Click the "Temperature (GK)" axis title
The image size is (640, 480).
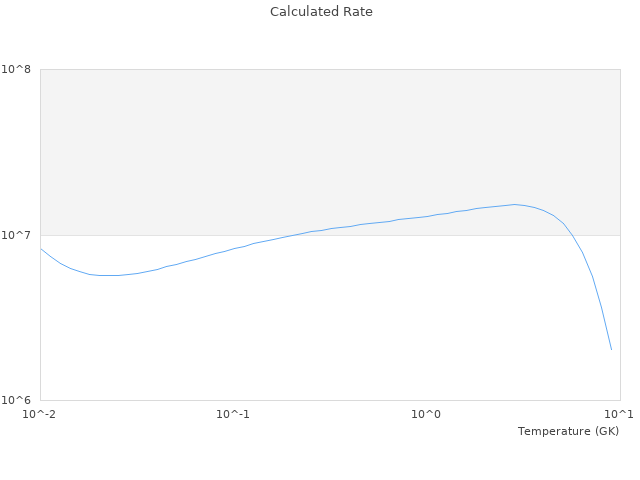[x=568, y=431]
